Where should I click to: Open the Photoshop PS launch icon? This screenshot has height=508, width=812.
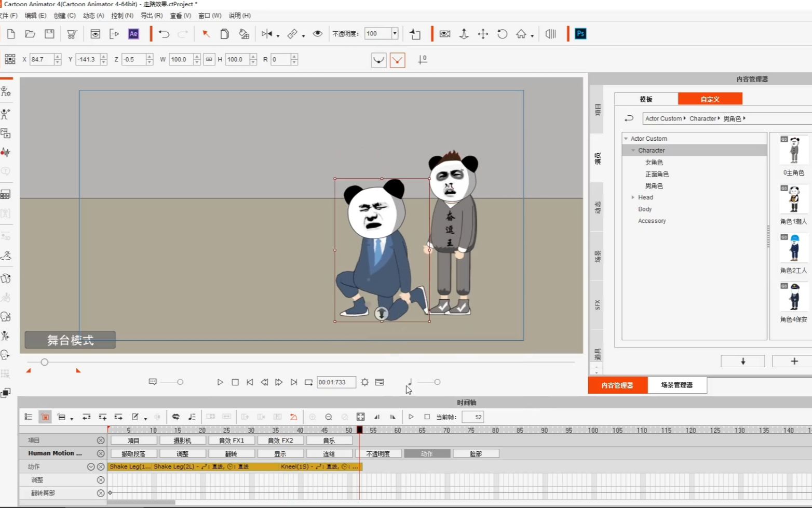[580, 34]
